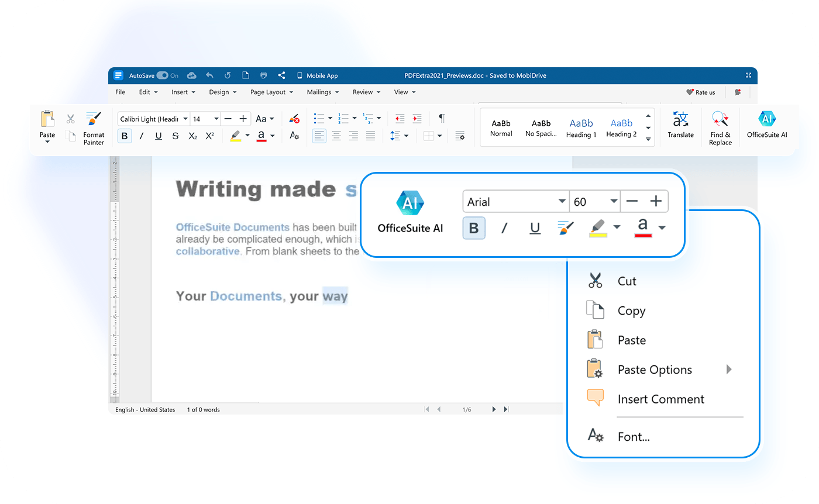Screen dimensions: 819x504
Task: Apply the Heading 1 style
Action: 581,127
